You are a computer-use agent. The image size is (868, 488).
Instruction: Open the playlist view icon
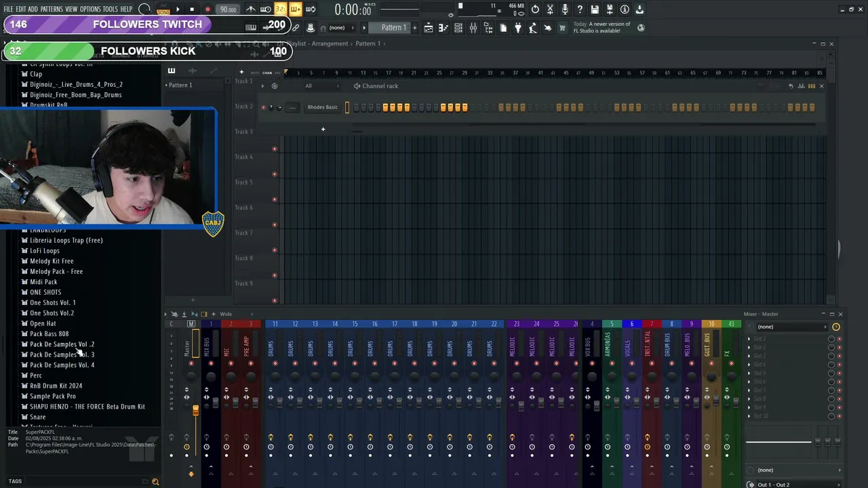pos(429,28)
